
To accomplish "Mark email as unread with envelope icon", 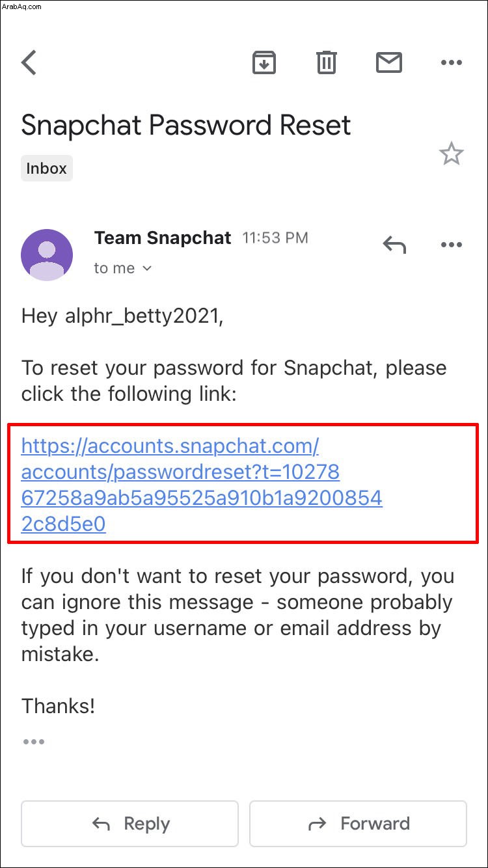I will (x=389, y=62).
